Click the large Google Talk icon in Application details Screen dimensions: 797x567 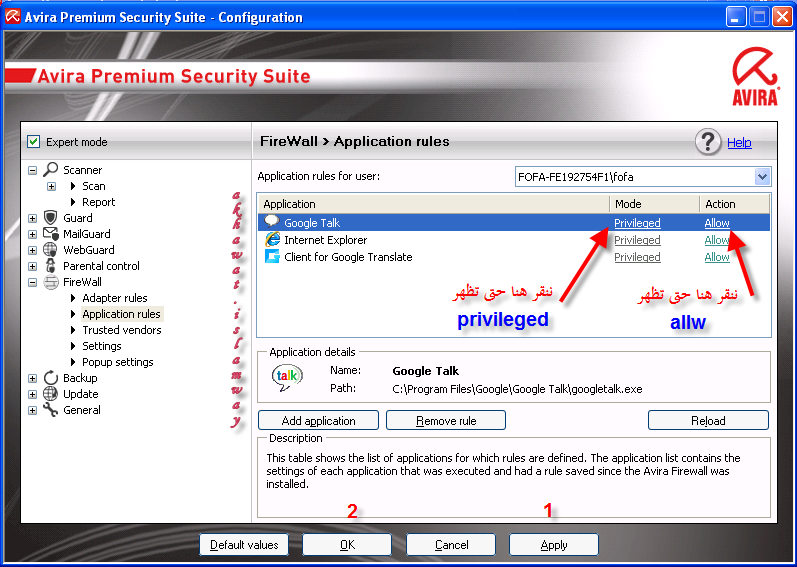(287, 379)
